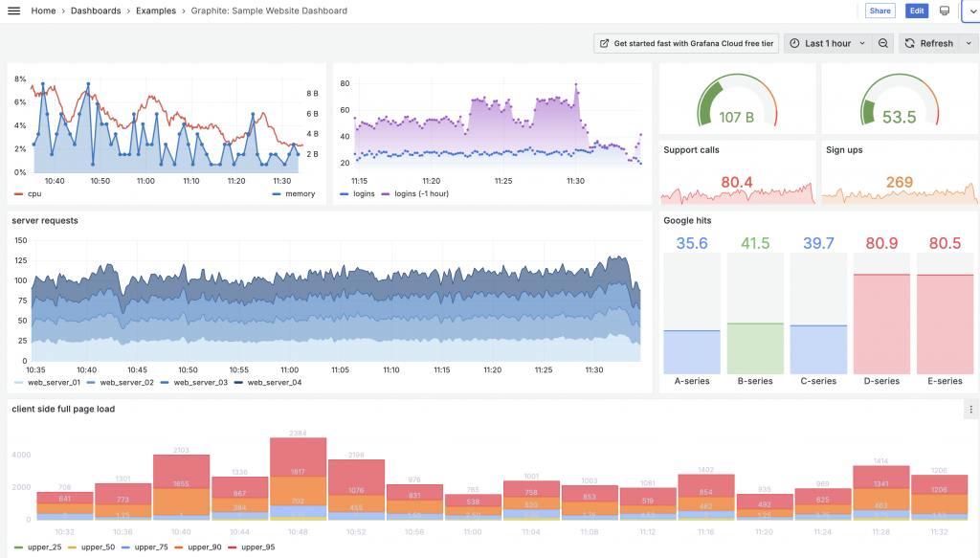Viewport: 980px width, 558px height.
Task: Open Get started fast with Grafana Cloud link
Action: point(686,43)
